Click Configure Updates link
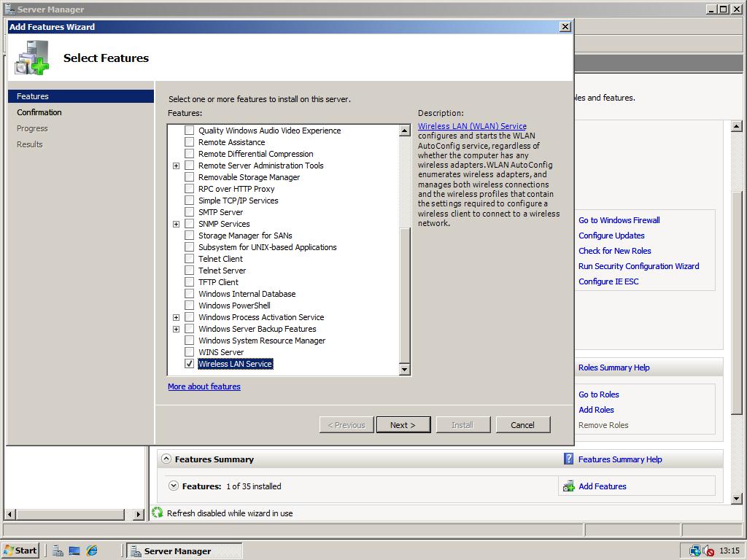Image resolution: width=747 pixels, height=560 pixels. point(611,236)
